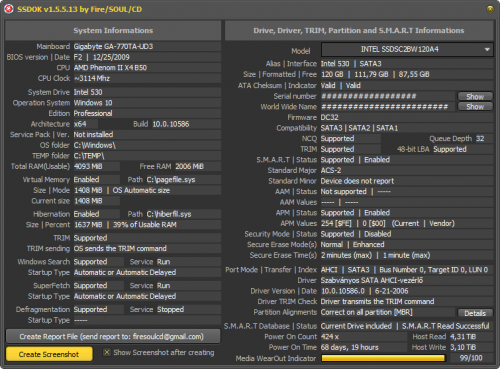
Task: Select Free RAM value 2006 MiB
Action: coord(189,166)
